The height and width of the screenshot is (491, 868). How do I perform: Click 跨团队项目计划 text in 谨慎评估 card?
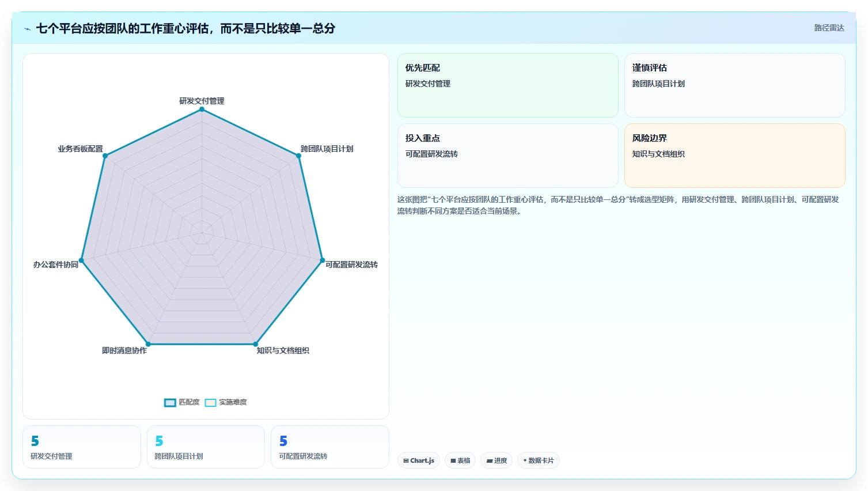pyautogui.click(x=658, y=84)
